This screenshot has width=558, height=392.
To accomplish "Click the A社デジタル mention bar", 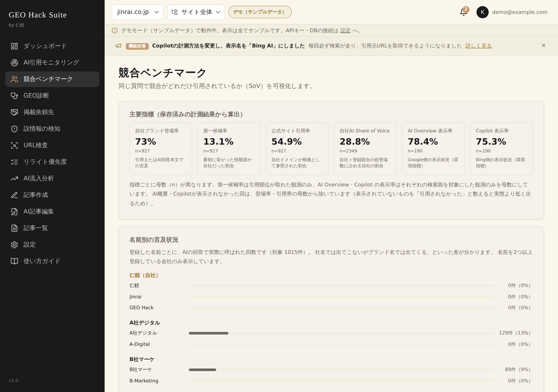I will pyautogui.click(x=341, y=333).
